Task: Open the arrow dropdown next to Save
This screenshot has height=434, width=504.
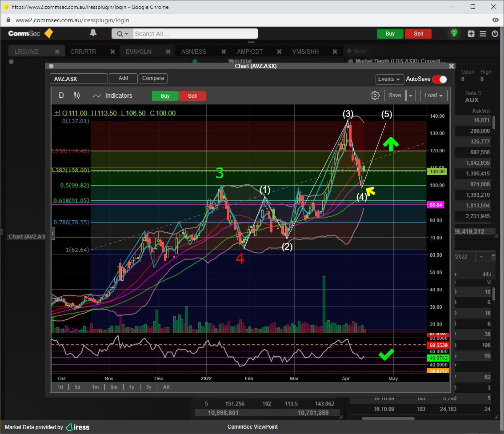Action: tap(411, 96)
